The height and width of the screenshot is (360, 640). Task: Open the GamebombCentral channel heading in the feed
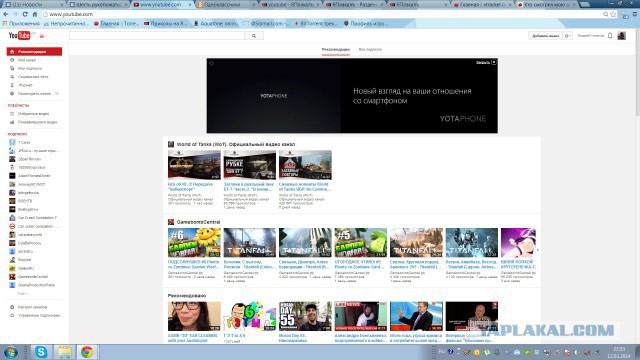coord(198,222)
